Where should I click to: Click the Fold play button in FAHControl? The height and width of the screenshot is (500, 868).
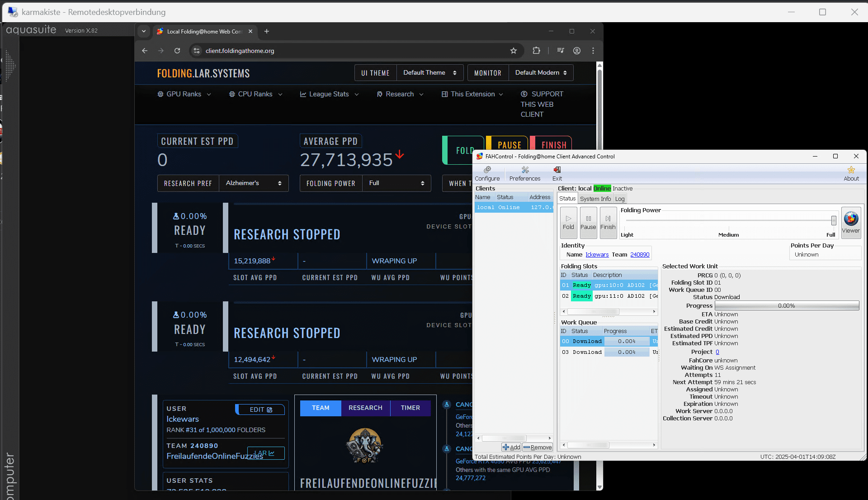pos(568,223)
